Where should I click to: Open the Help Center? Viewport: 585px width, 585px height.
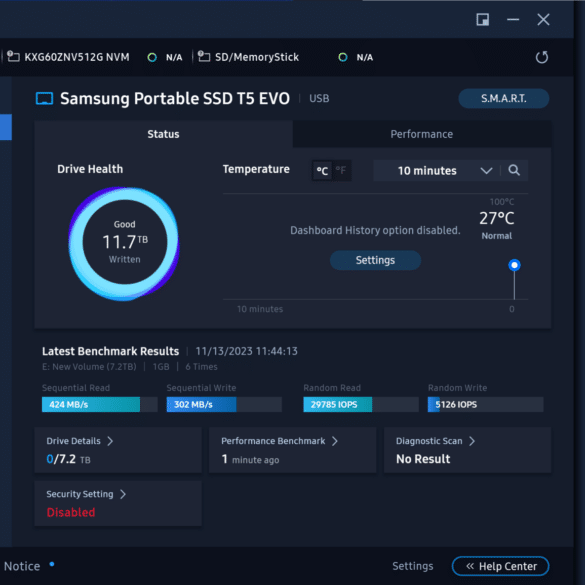point(500,566)
